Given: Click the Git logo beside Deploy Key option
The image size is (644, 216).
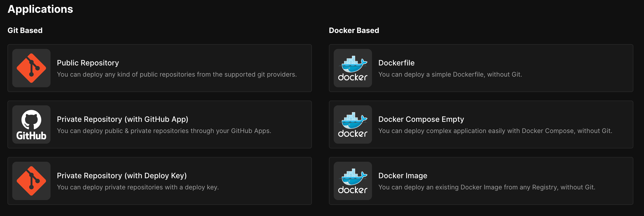Looking at the screenshot, I should click(31, 181).
